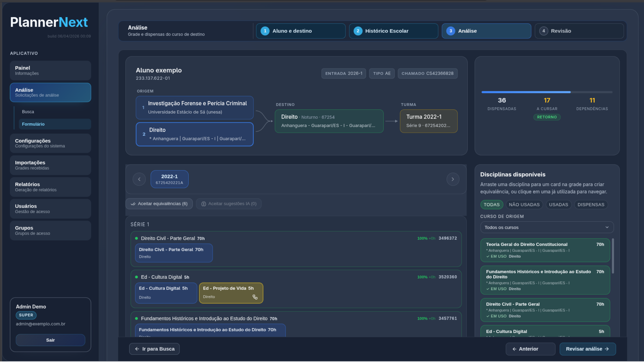Image resolution: width=644 pixels, height=362 pixels.
Task: Enable the NÃO USADAS discipline filter
Action: click(x=524, y=204)
